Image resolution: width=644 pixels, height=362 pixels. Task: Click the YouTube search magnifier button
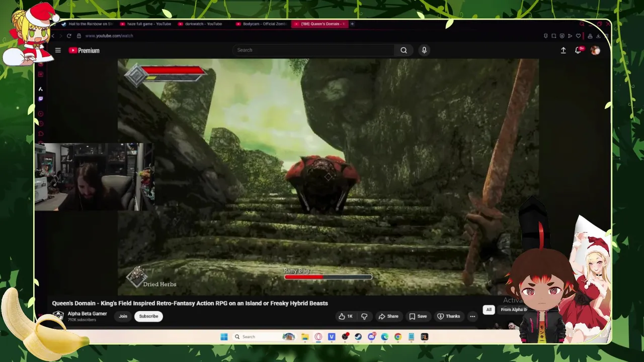click(x=404, y=50)
